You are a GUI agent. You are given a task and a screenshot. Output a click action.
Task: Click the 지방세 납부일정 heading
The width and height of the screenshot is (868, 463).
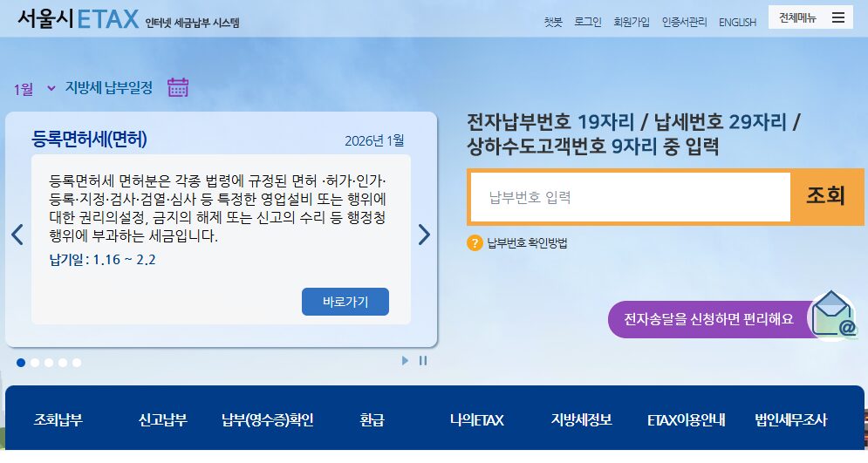pos(109,87)
